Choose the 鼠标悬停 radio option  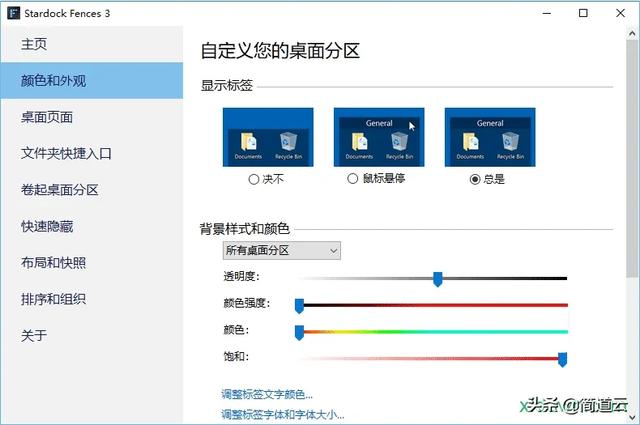[353, 178]
